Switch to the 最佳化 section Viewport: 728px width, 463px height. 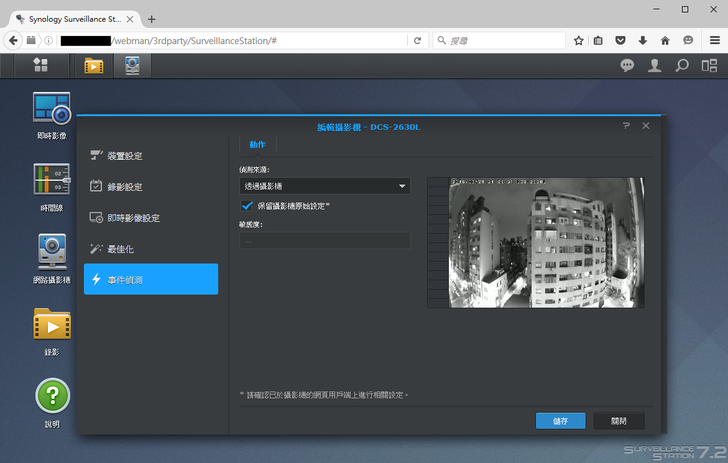point(151,248)
